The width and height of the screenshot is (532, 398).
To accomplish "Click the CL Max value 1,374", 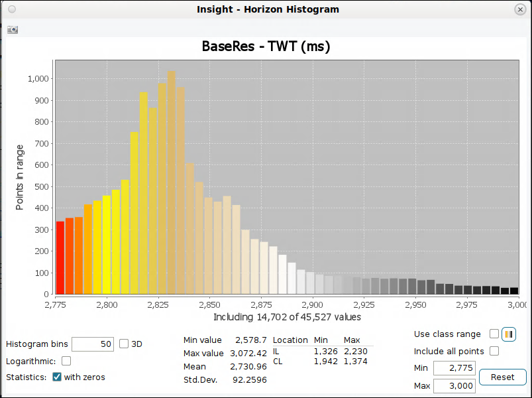I will coord(356,361).
